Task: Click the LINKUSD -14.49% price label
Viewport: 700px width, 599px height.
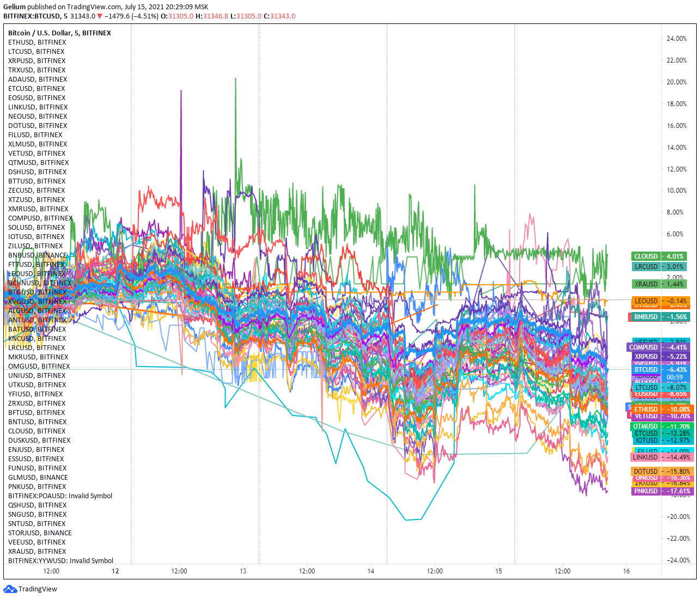Action: point(661,457)
